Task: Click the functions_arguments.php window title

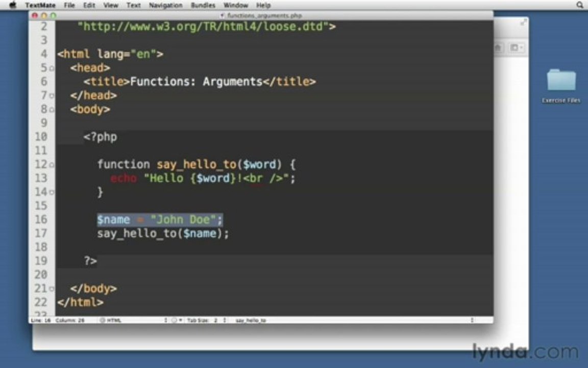Action: point(264,15)
